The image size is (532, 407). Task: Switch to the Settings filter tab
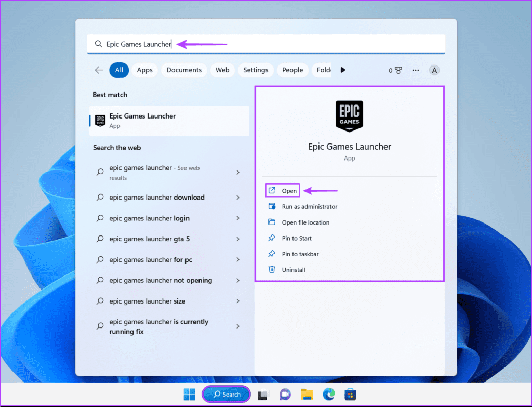pos(256,70)
